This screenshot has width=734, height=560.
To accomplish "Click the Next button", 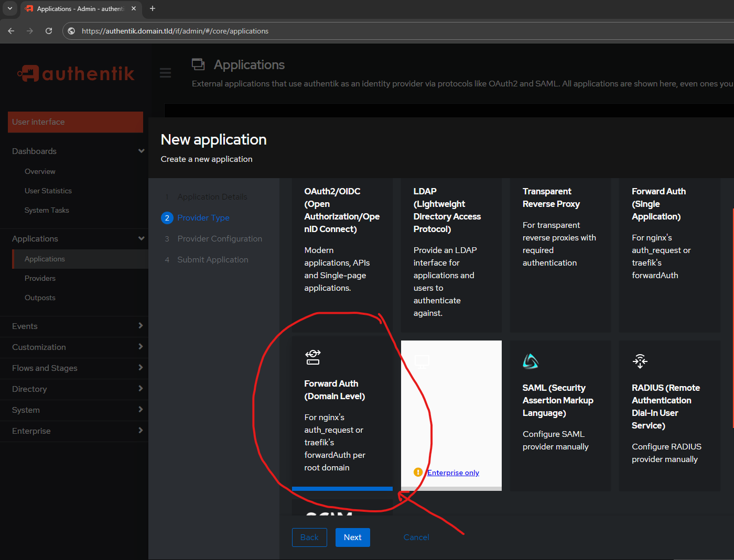I will 353,537.
